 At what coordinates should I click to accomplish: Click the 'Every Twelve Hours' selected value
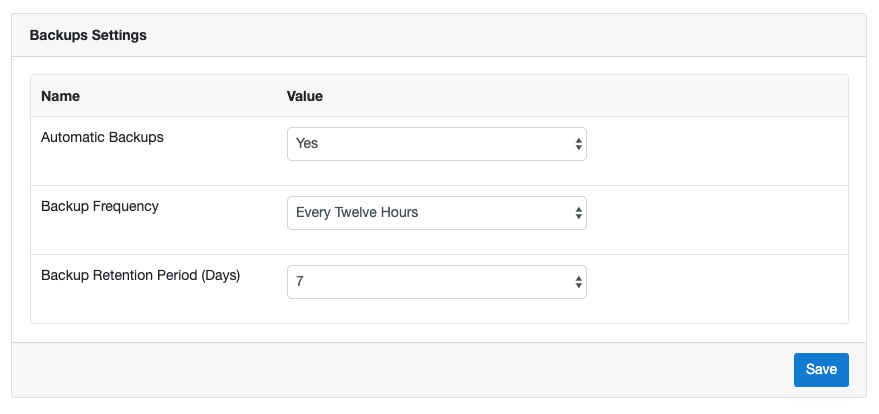coord(357,213)
